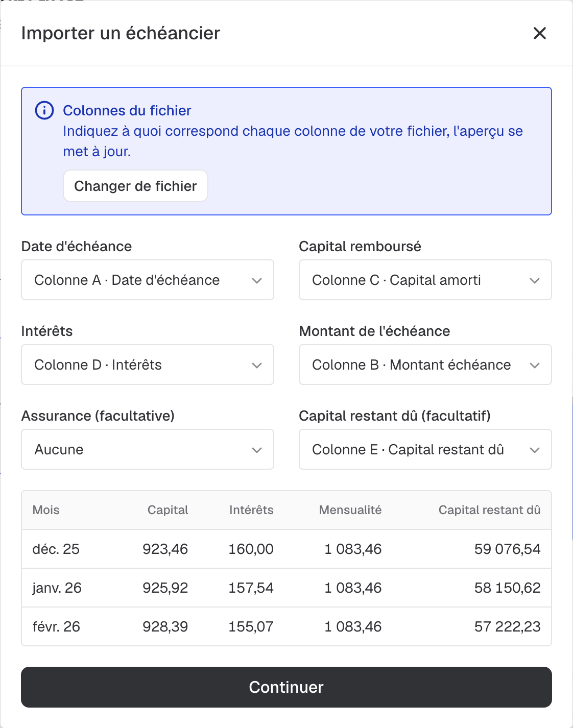The image size is (573, 728).
Task: Select the févr. 26 row label
Action: 56,626
